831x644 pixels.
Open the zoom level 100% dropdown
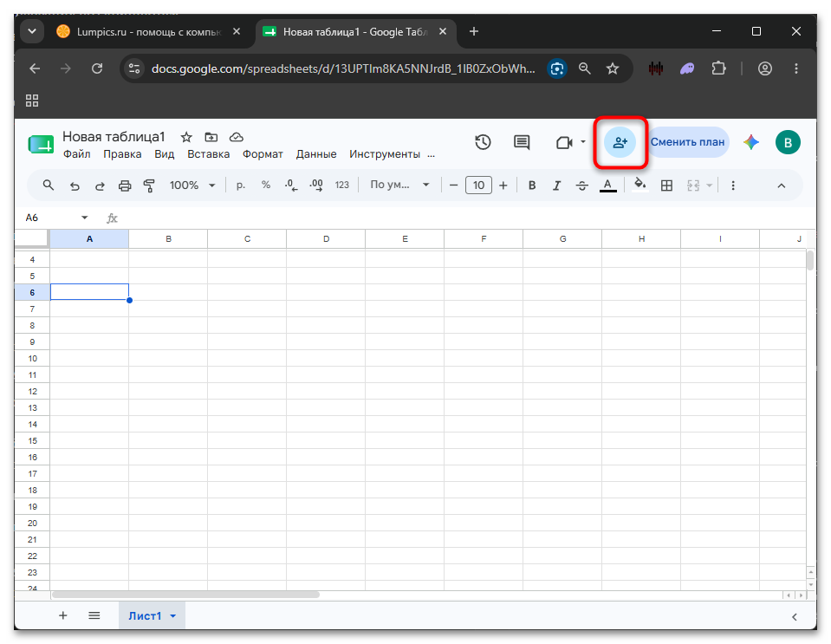pyautogui.click(x=192, y=185)
